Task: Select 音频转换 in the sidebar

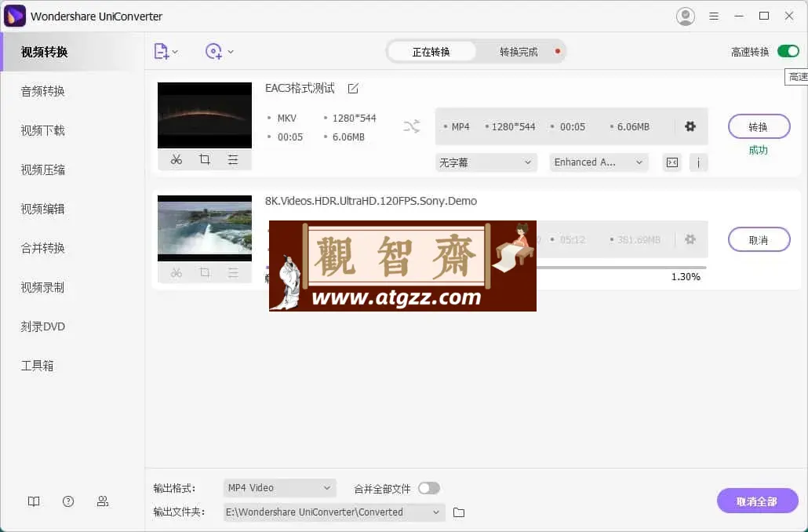Action: (43, 91)
